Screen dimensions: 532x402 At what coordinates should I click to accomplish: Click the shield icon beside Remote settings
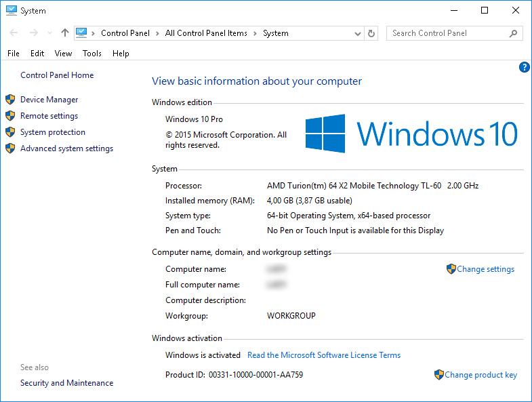click(10, 116)
